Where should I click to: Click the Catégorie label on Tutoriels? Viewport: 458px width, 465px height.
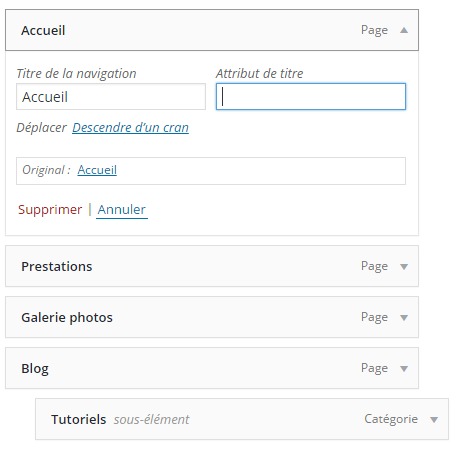tap(391, 419)
